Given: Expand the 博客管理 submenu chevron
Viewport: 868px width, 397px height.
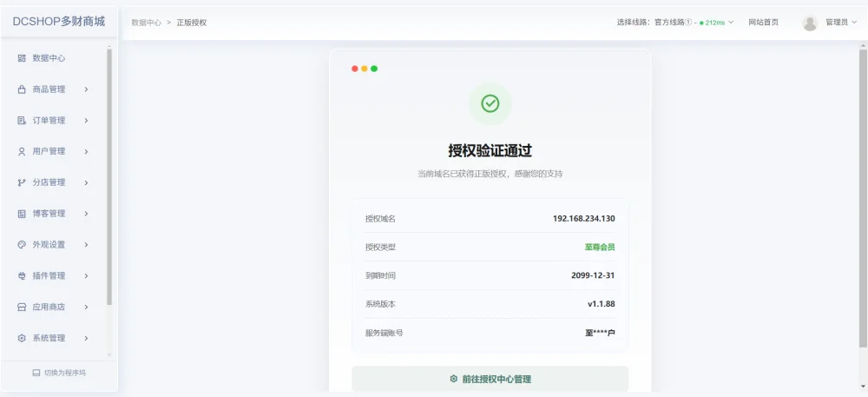Looking at the screenshot, I should pos(86,213).
